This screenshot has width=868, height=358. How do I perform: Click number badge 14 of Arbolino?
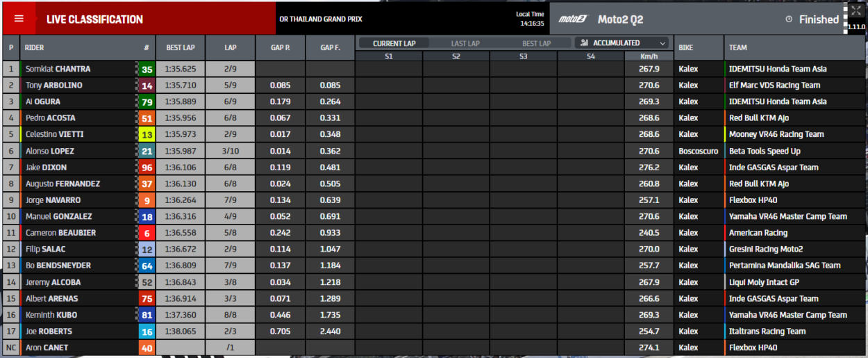pos(147,86)
